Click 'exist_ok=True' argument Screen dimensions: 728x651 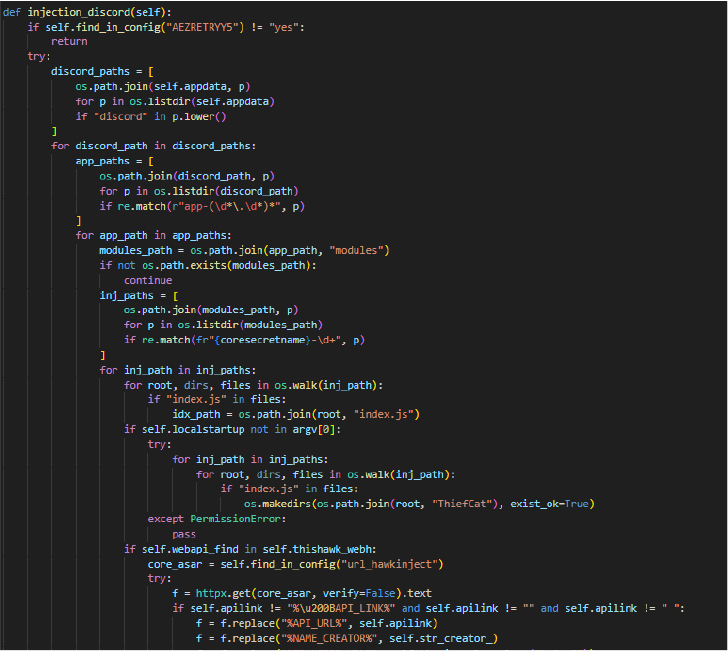549,504
